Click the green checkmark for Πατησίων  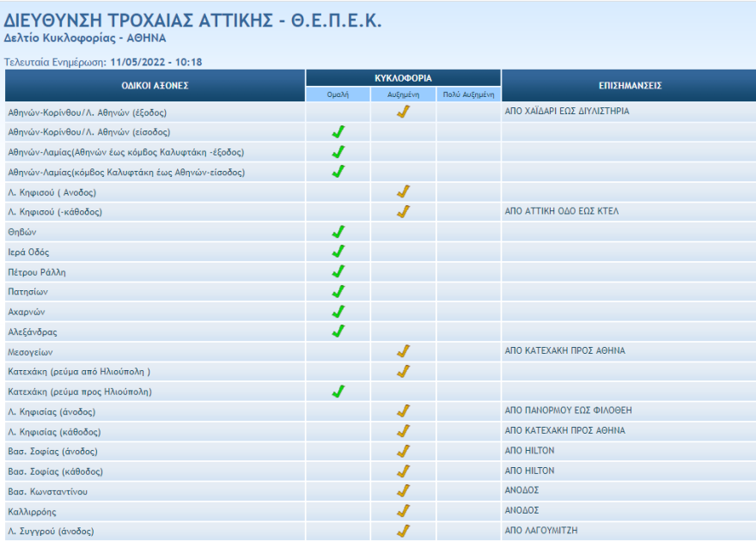pos(338,292)
